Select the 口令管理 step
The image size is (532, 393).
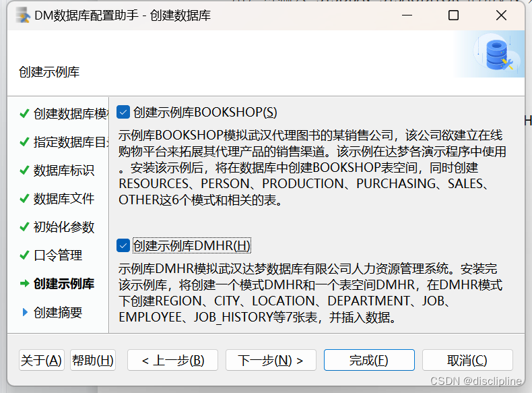pos(58,255)
